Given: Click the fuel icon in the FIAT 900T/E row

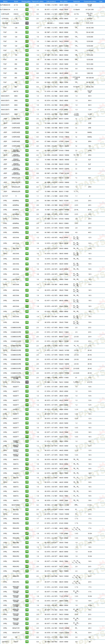Looking at the screenshot, I should pyautogui.click(x=27, y=91).
